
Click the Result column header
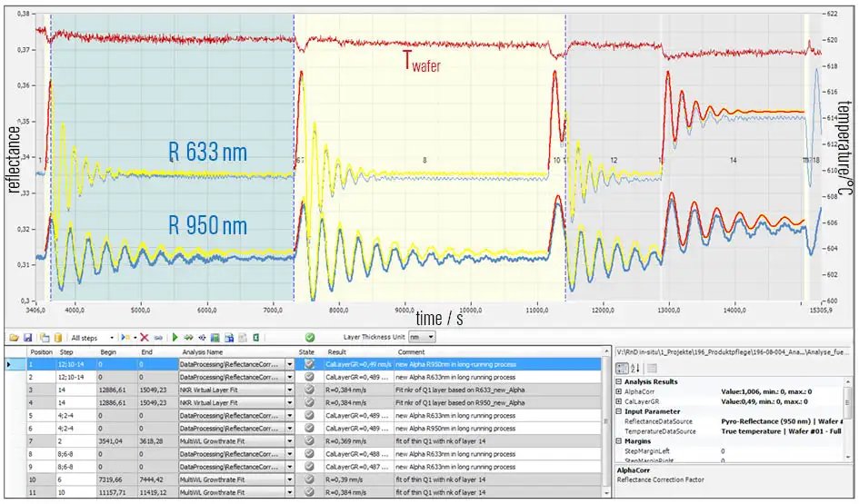337,351
